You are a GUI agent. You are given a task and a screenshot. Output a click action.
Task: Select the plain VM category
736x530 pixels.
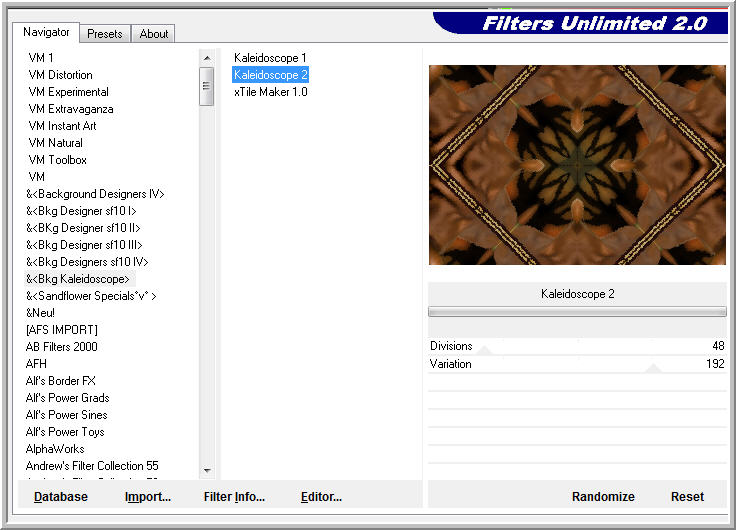(37, 177)
